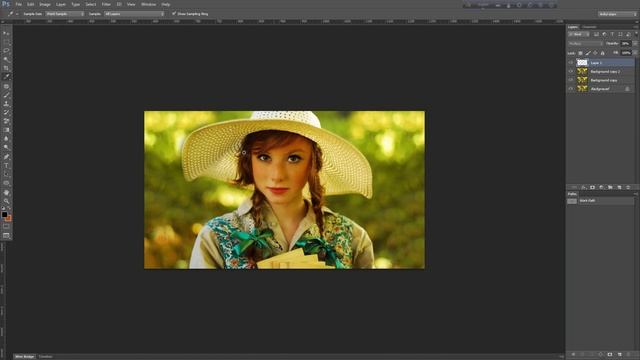Toggle lock position
The height and width of the screenshot is (360, 640).
595,53
